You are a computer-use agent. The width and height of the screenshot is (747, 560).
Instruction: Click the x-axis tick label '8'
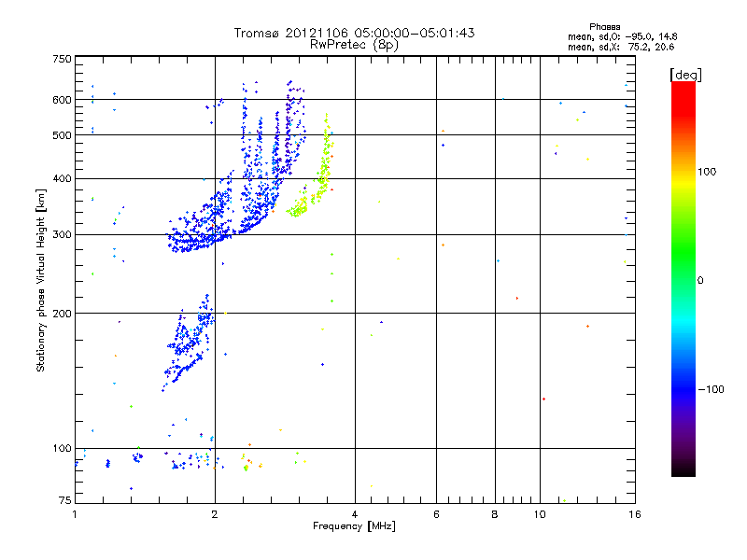pyautogui.click(x=495, y=514)
